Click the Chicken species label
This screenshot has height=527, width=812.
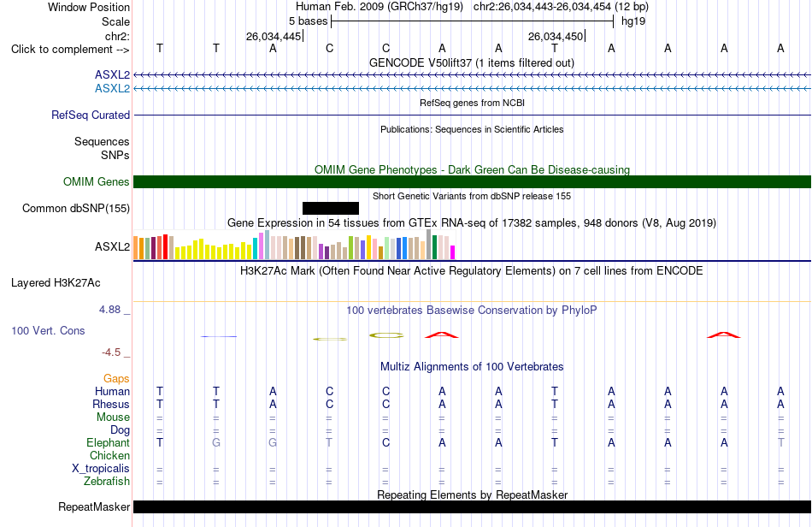coord(109,455)
